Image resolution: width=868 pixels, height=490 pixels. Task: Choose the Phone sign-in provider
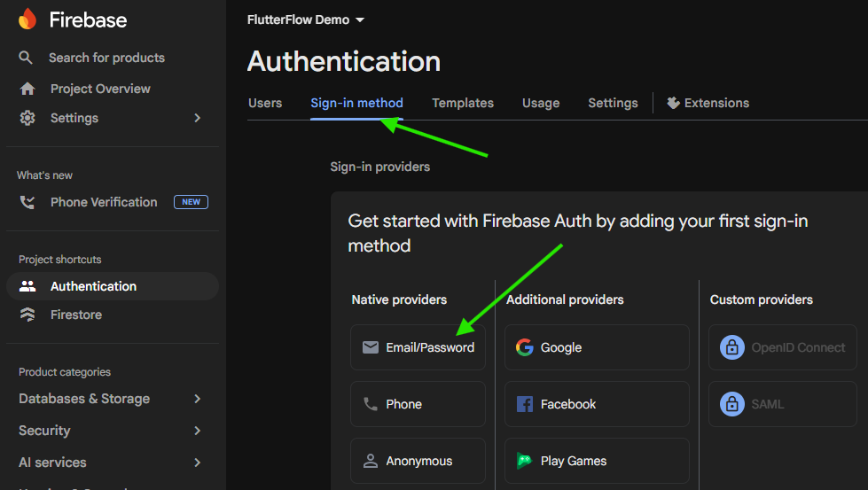418,404
